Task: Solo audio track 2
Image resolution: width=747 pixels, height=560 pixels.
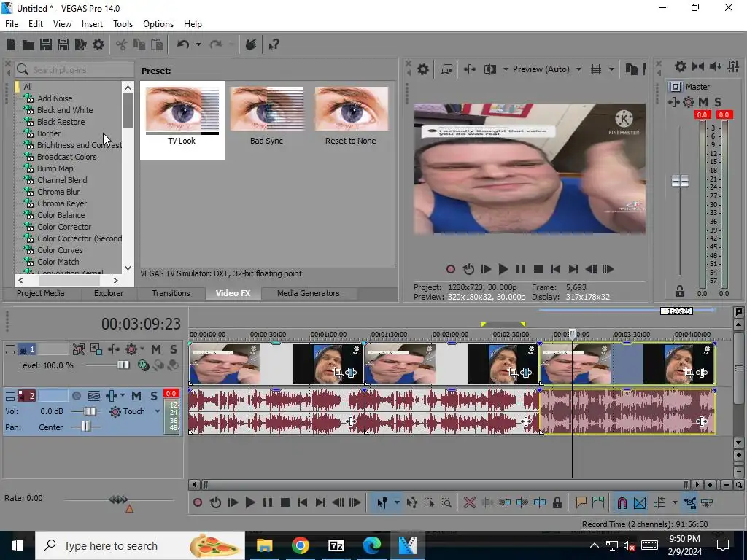Action: point(154,396)
